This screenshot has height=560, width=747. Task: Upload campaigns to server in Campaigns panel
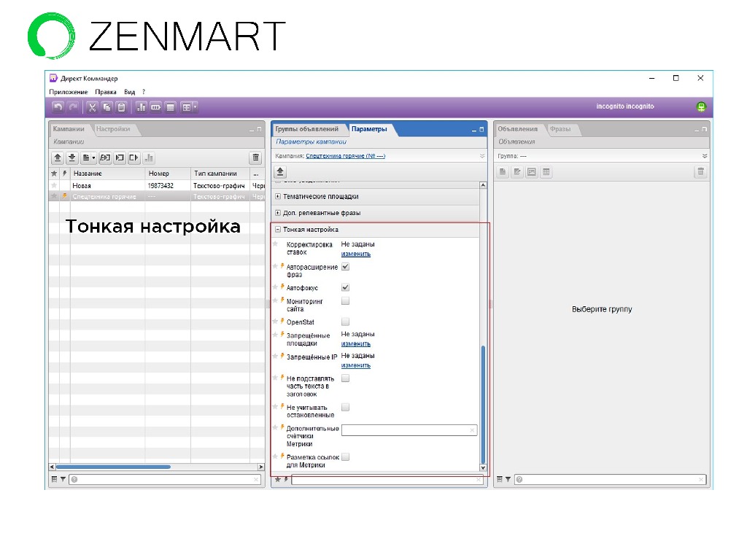tap(58, 157)
